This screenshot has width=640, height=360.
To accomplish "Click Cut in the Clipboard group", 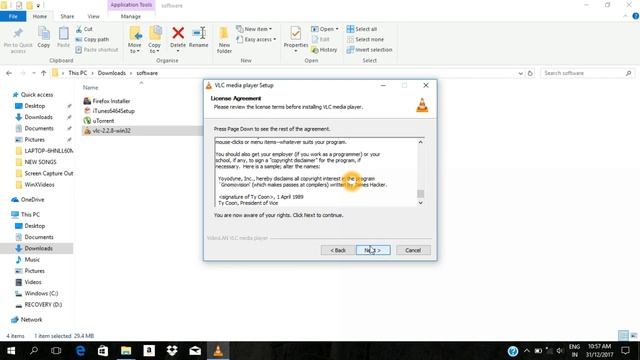I will pyautogui.click(x=84, y=29).
